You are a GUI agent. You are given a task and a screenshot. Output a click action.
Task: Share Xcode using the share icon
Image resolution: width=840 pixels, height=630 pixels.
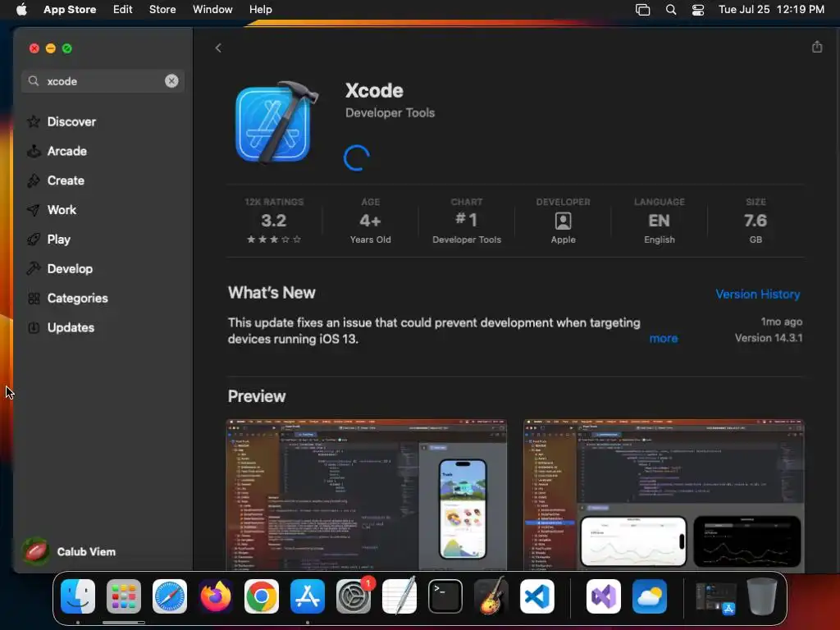click(816, 47)
